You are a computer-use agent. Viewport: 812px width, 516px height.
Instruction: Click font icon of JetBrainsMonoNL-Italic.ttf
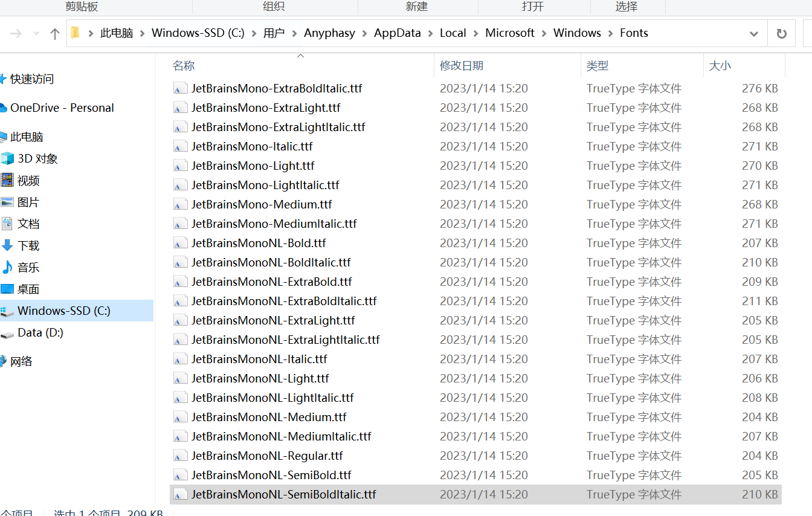tap(180, 360)
